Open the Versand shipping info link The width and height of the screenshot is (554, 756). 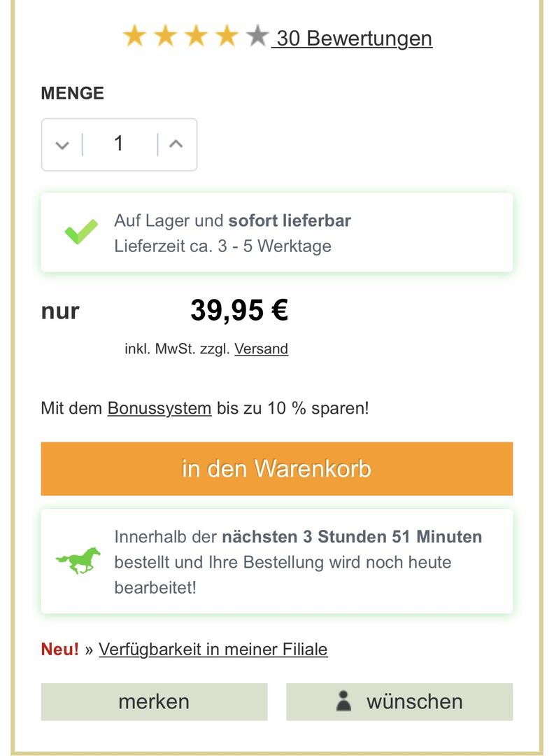pos(261,349)
